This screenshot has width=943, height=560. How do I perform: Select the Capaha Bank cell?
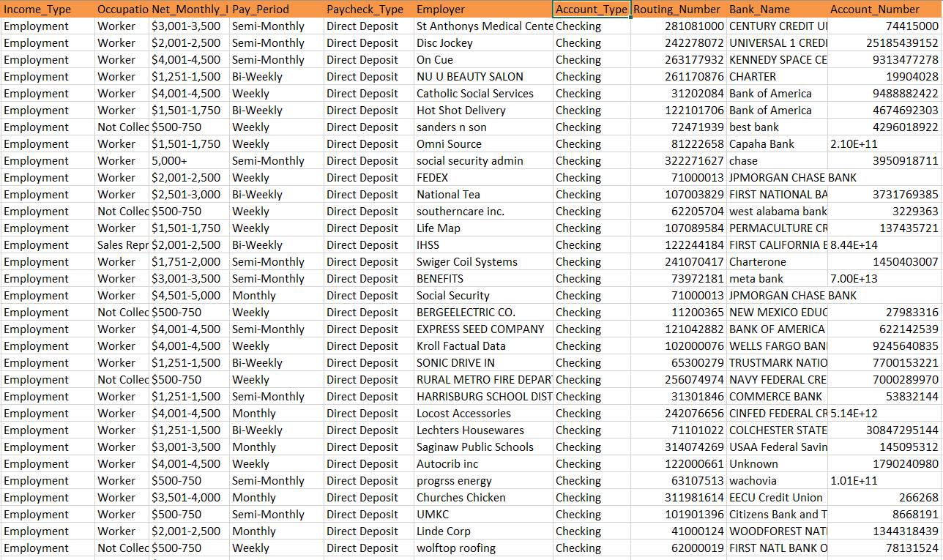pos(776,144)
